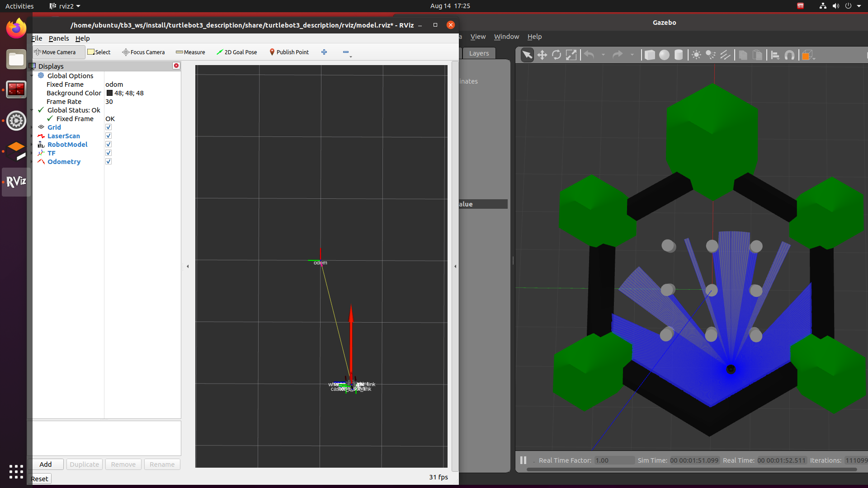Add a point light in Gazebo
868x488 pixels.
(x=696, y=55)
